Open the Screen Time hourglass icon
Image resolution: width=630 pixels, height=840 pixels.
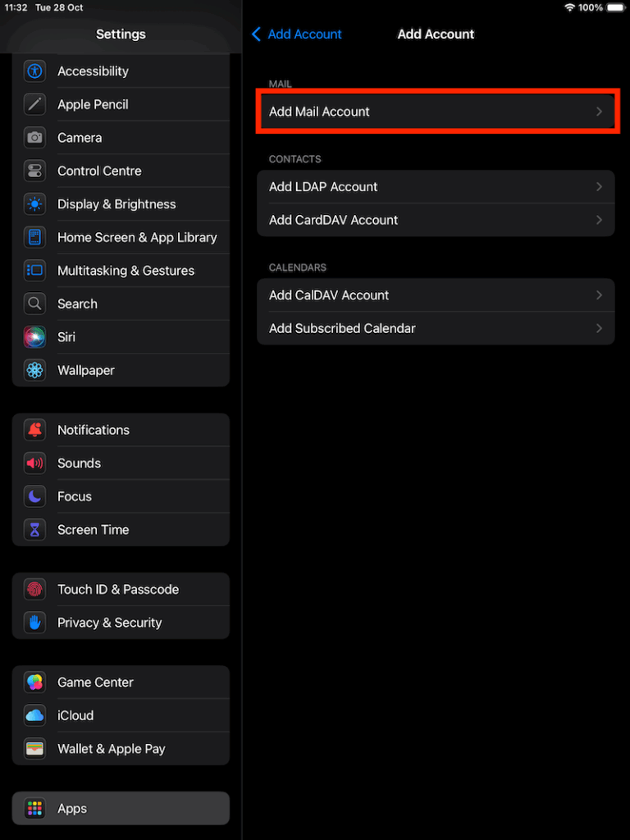pyautogui.click(x=34, y=530)
